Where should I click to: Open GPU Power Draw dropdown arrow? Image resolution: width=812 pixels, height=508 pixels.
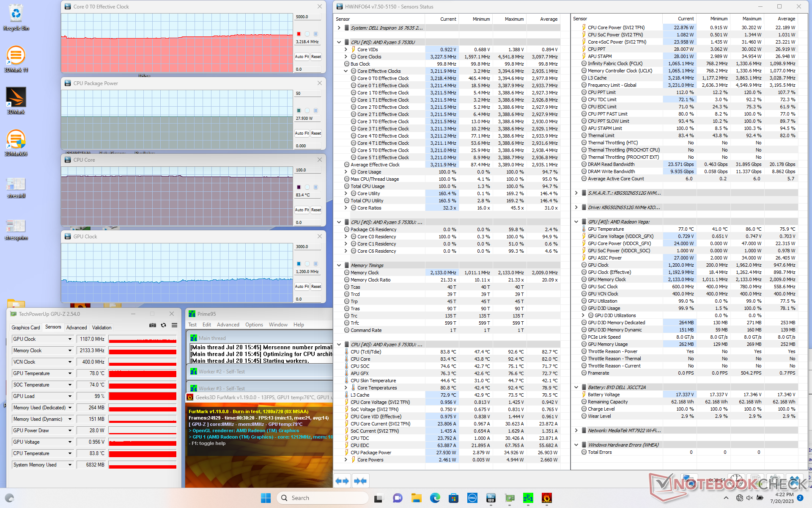click(x=70, y=431)
